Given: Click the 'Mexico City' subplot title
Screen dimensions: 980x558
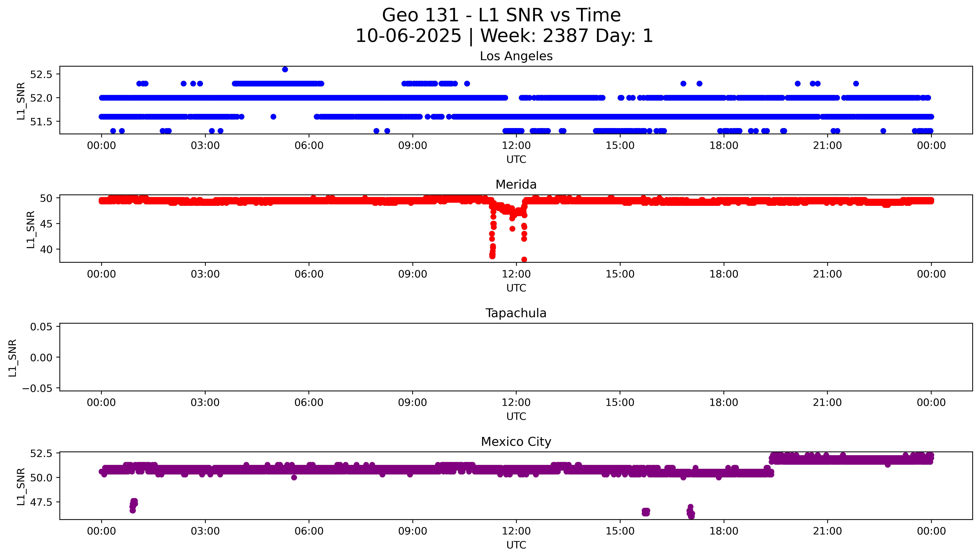Looking at the screenshot, I should 516,442.
